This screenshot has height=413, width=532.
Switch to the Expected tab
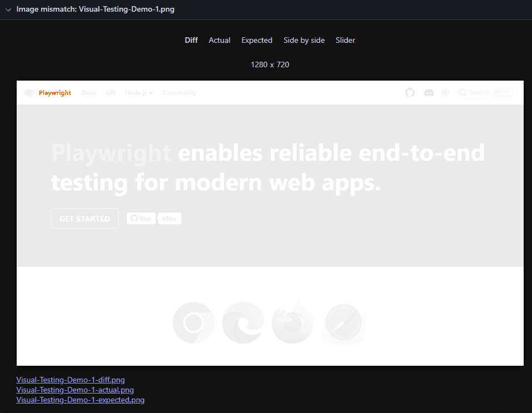pyautogui.click(x=257, y=40)
